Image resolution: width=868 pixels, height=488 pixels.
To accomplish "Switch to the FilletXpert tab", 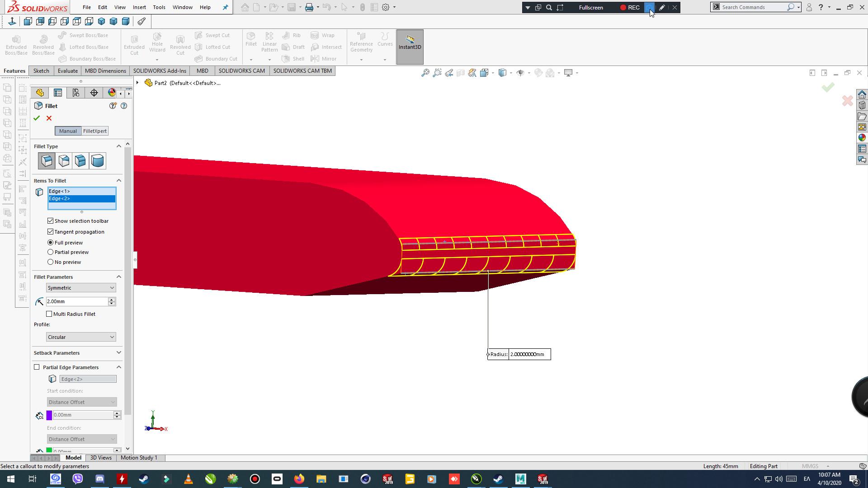I will pyautogui.click(x=95, y=131).
